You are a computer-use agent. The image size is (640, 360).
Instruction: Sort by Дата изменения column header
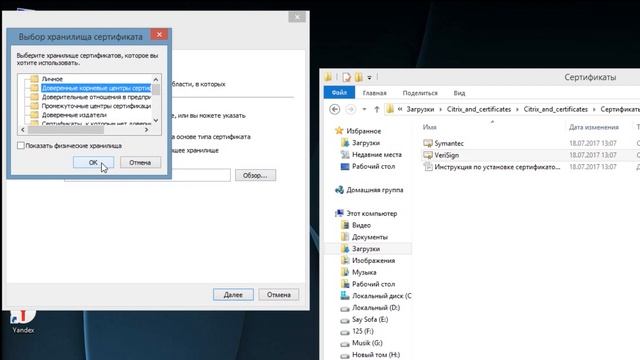pyautogui.click(x=594, y=127)
